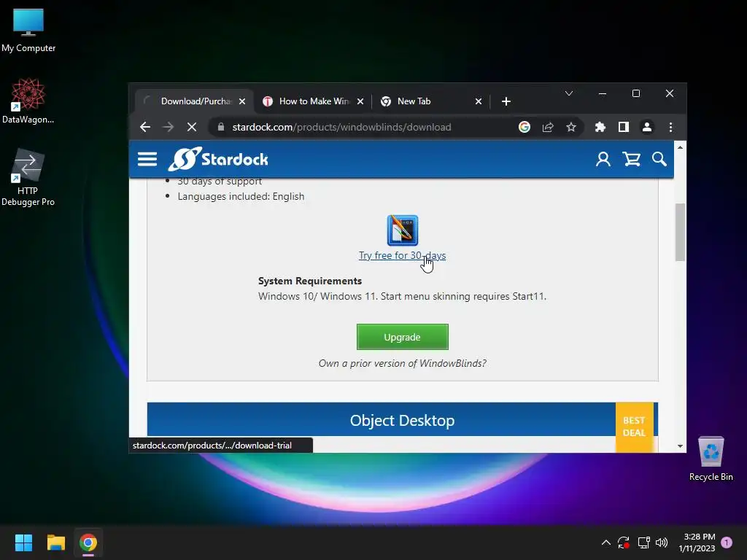Screen dimensions: 747x560
Task: Open Chrome profile avatar
Action: 647,127
